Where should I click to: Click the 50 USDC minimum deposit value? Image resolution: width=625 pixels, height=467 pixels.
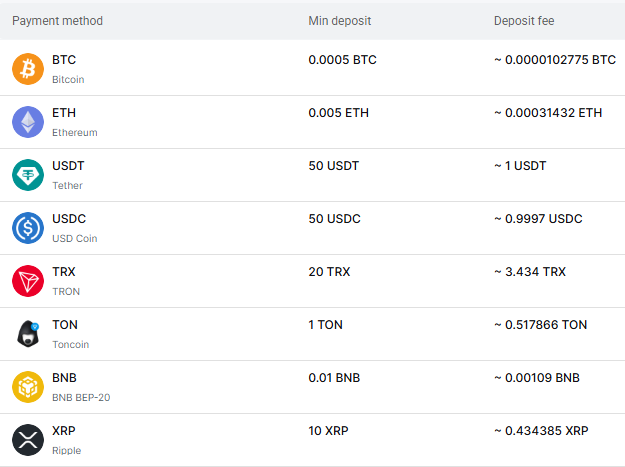[x=334, y=219]
